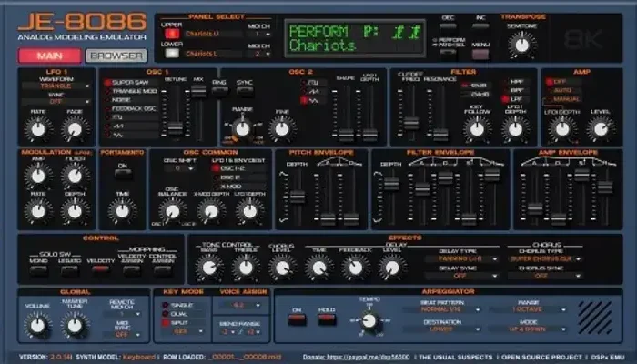Click the DEC button
Image resolution: width=637 pixels, height=364 pixels.
click(448, 26)
